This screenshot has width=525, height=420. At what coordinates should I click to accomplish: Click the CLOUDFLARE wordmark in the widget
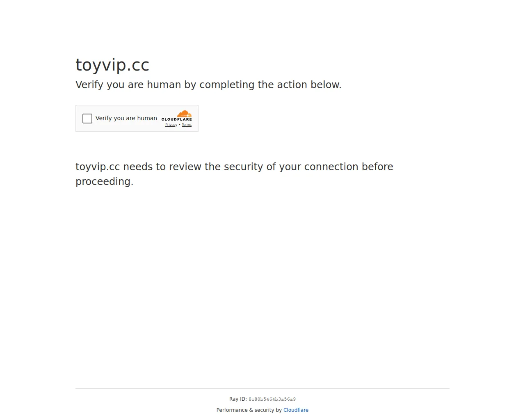click(177, 119)
